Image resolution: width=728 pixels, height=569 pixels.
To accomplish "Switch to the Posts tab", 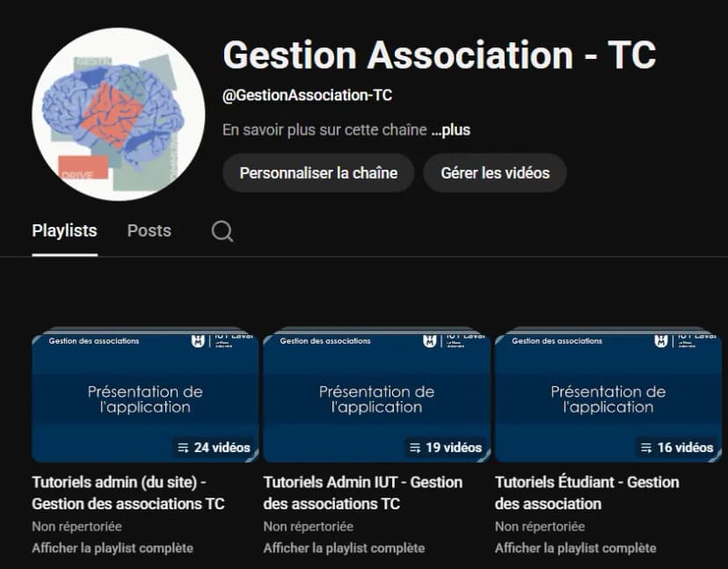I will (149, 230).
